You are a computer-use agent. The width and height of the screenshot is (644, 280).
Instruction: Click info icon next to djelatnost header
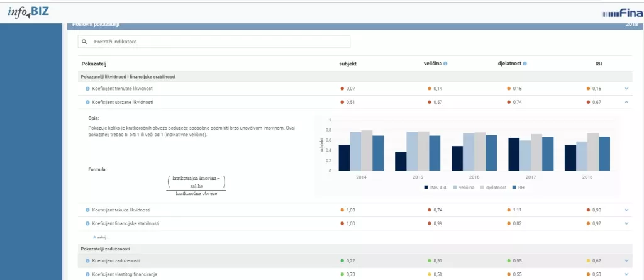525,64
